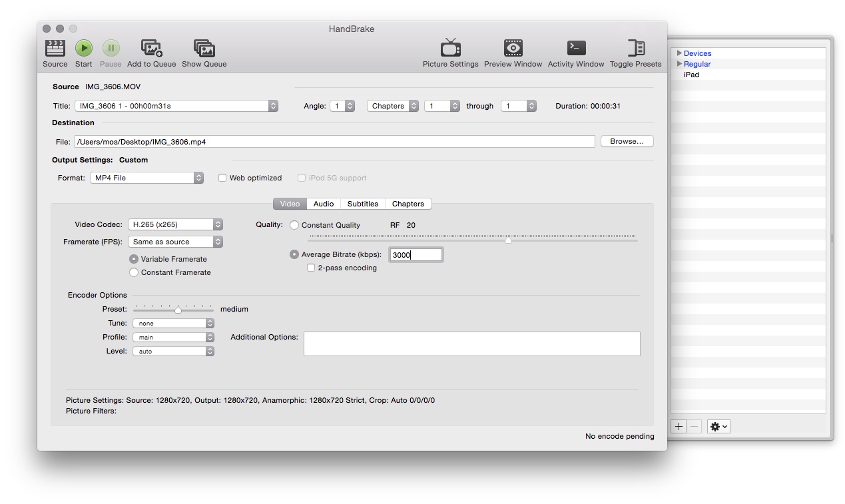Click the Duration: 00:00:31 text
Screen dimensions: 845x504
click(x=588, y=106)
